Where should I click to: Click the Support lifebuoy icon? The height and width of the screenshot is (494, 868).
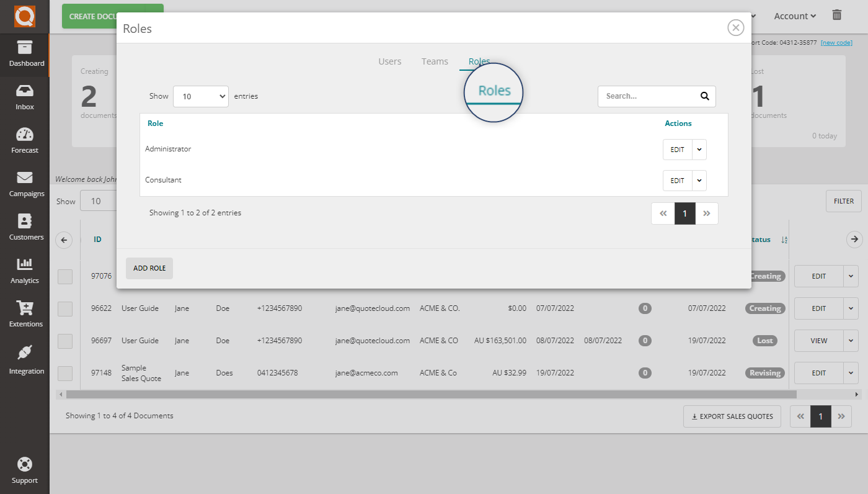tap(25, 464)
